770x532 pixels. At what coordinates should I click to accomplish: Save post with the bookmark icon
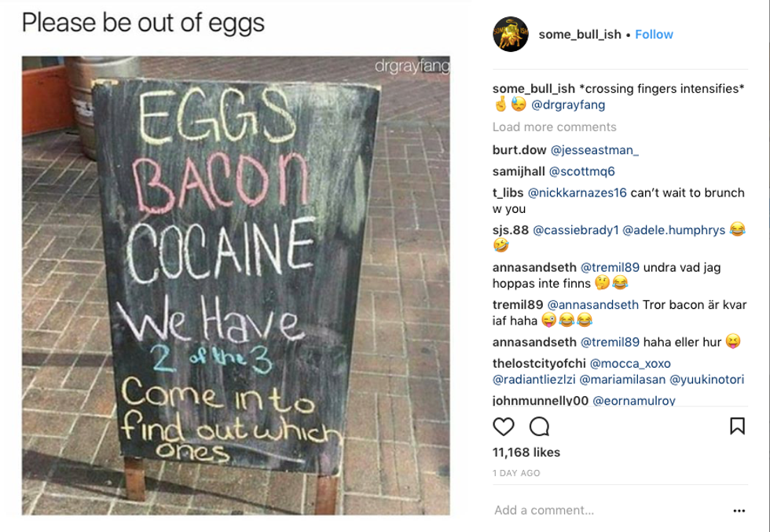pyautogui.click(x=737, y=426)
